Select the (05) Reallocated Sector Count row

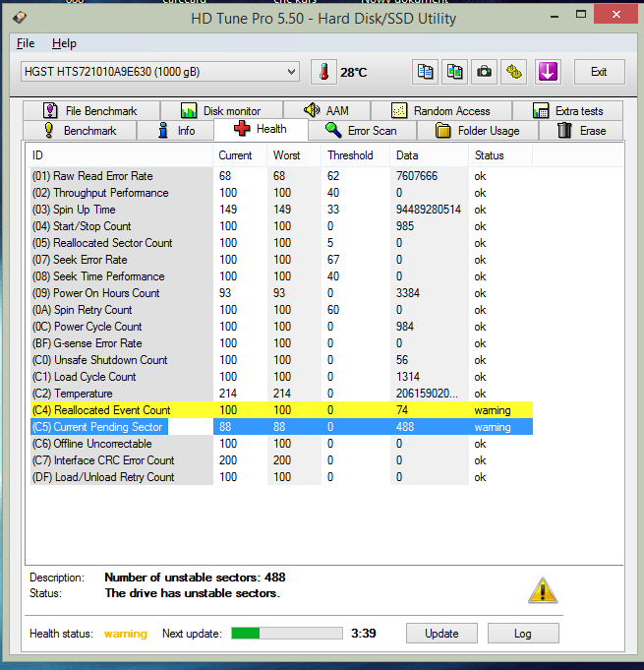pos(282,243)
